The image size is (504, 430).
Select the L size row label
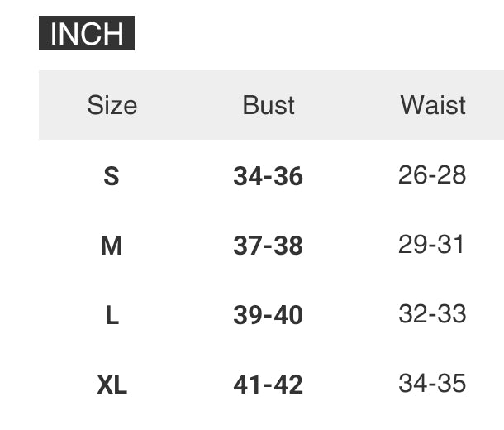click(112, 315)
